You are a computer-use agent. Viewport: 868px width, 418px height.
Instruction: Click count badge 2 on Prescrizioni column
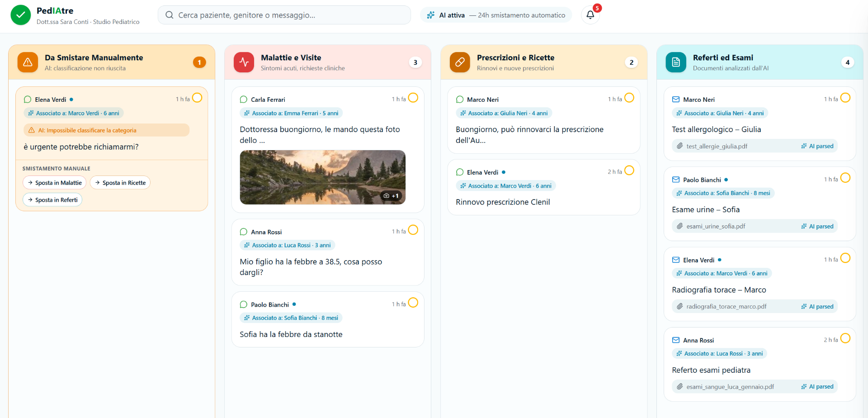pos(632,62)
